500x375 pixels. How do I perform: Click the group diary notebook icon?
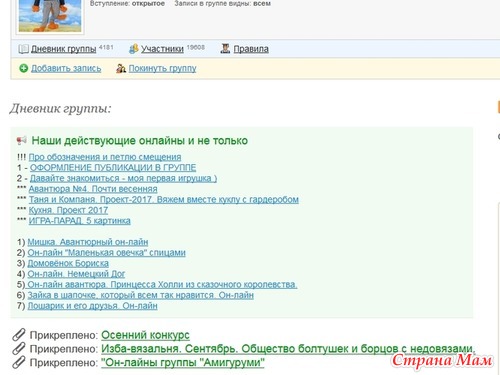click(23, 49)
